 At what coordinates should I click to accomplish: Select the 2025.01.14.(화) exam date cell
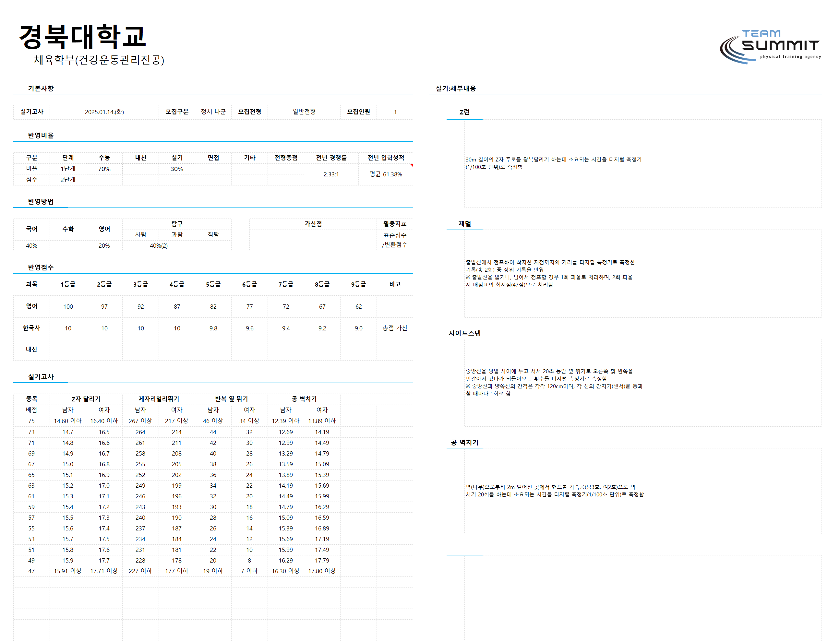click(x=104, y=112)
